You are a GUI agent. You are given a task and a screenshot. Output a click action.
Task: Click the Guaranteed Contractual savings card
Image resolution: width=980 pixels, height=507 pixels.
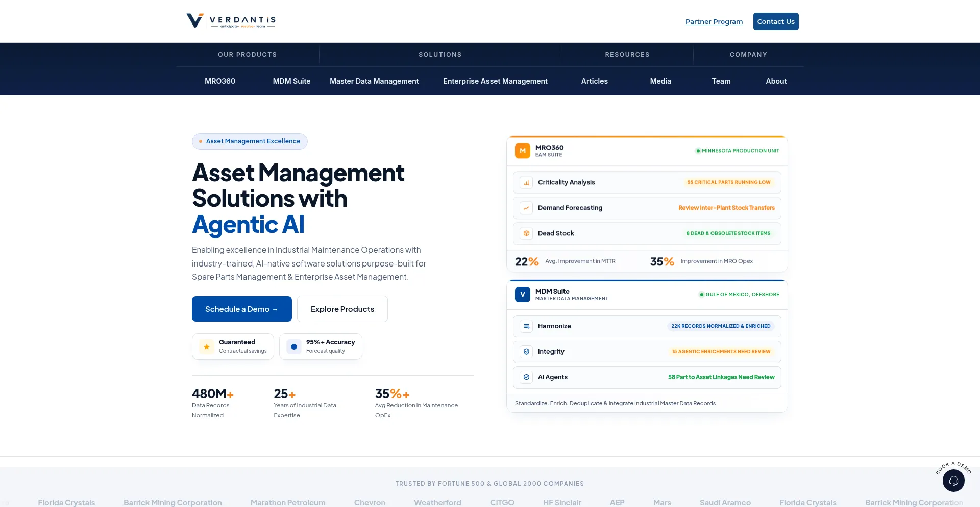tap(233, 347)
